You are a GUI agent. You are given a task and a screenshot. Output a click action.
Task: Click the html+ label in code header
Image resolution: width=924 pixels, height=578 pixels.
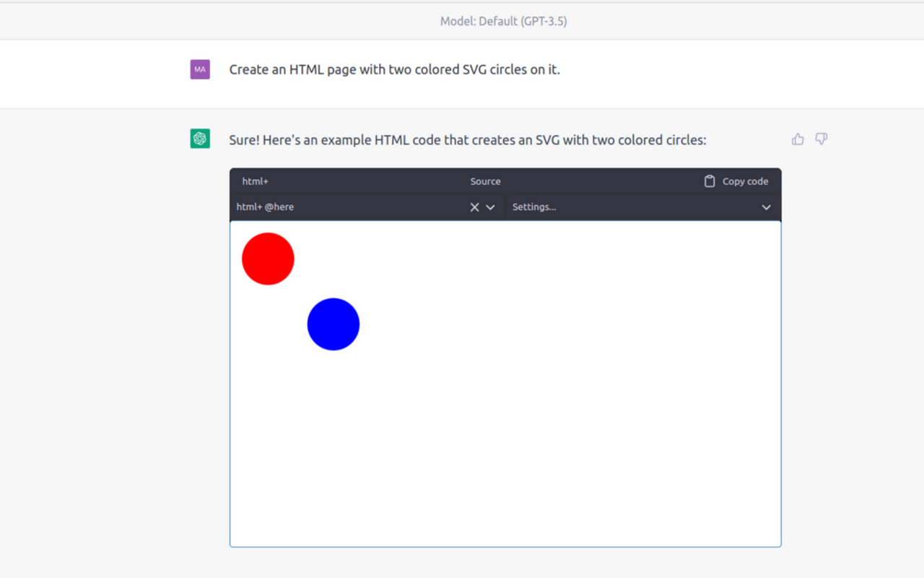tap(255, 181)
